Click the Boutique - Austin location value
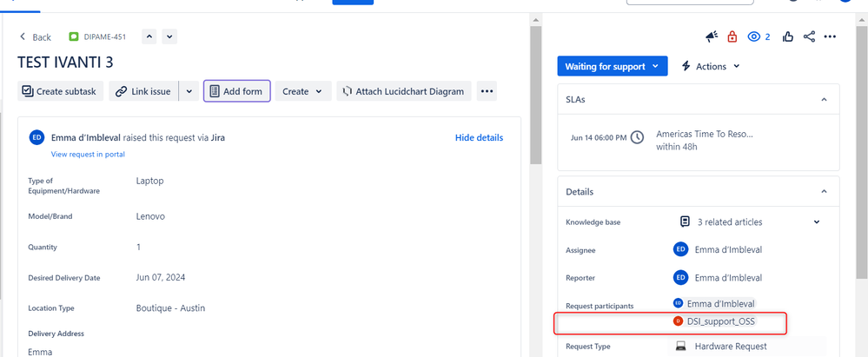 [x=170, y=307]
